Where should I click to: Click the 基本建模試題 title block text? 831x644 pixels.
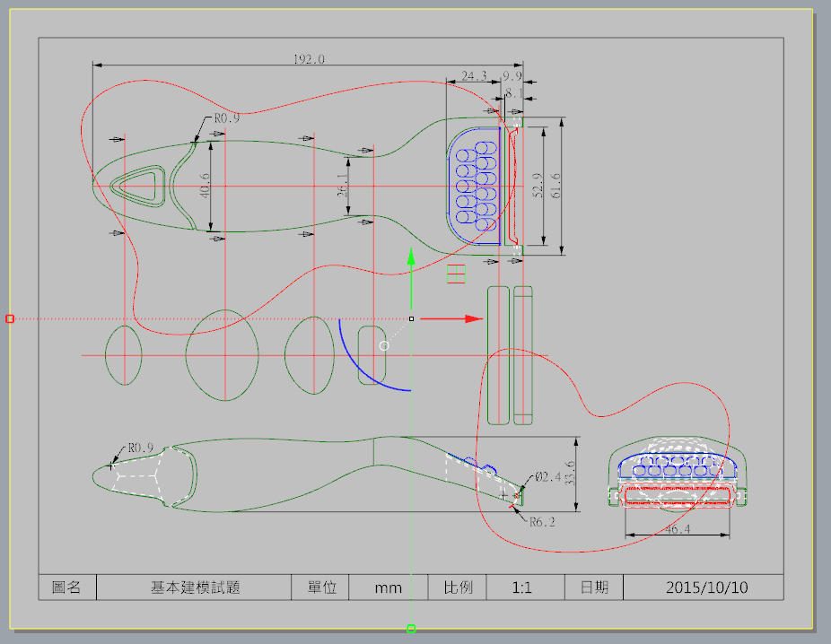(195, 587)
